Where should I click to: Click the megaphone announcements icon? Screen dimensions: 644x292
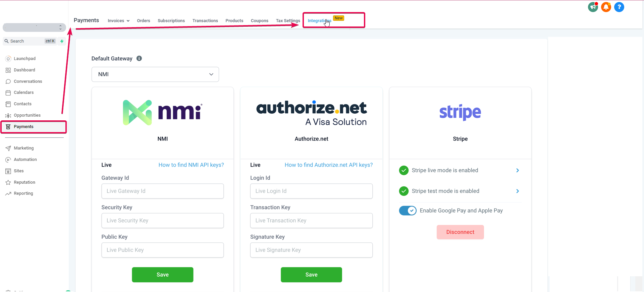tap(593, 7)
